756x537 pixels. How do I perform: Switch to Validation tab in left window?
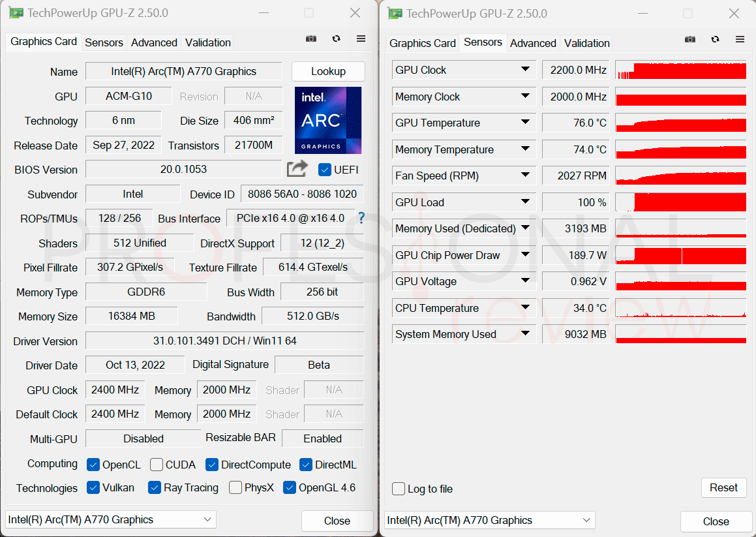coord(208,42)
